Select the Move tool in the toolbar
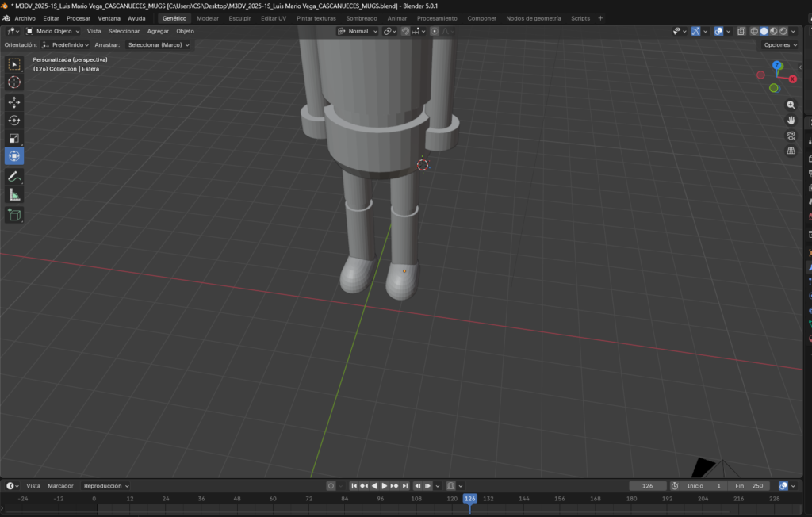The image size is (812, 517). click(x=14, y=102)
